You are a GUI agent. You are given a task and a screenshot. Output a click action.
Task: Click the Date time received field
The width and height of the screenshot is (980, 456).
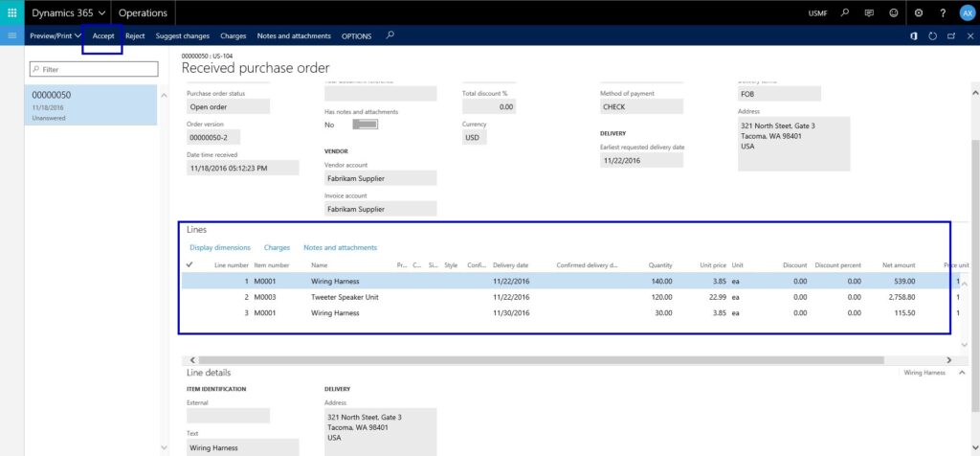point(242,168)
